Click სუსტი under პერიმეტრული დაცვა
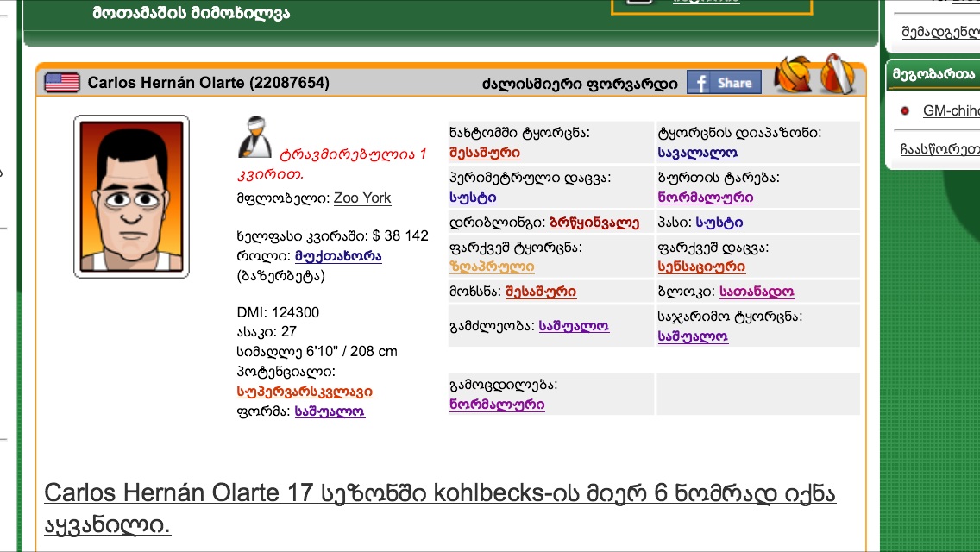This screenshot has height=552, width=980. 473,198
